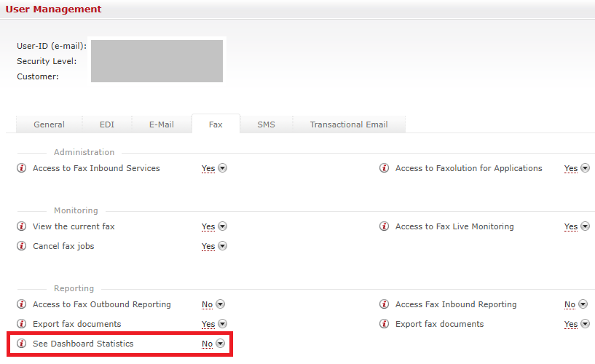Open the Access Fax Inbound Reporting dropdown arrow
Image resolution: width=595 pixels, height=364 pixels.
(583, 304)
